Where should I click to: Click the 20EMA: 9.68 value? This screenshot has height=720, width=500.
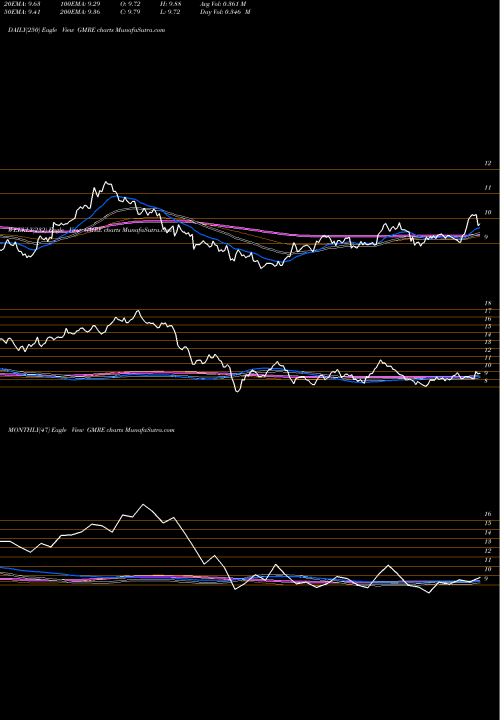[22, 4]
